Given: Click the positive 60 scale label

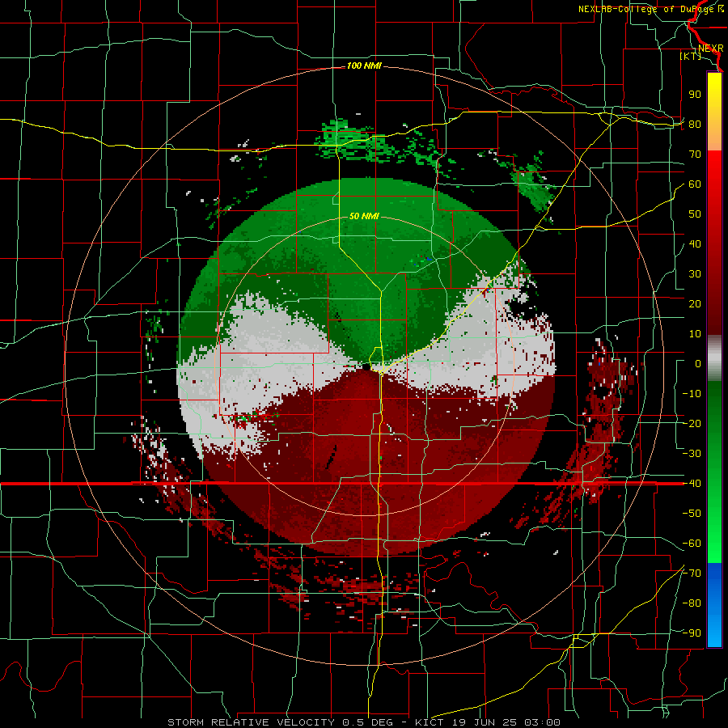Looking at the screenshot, I should click(695, 184).
